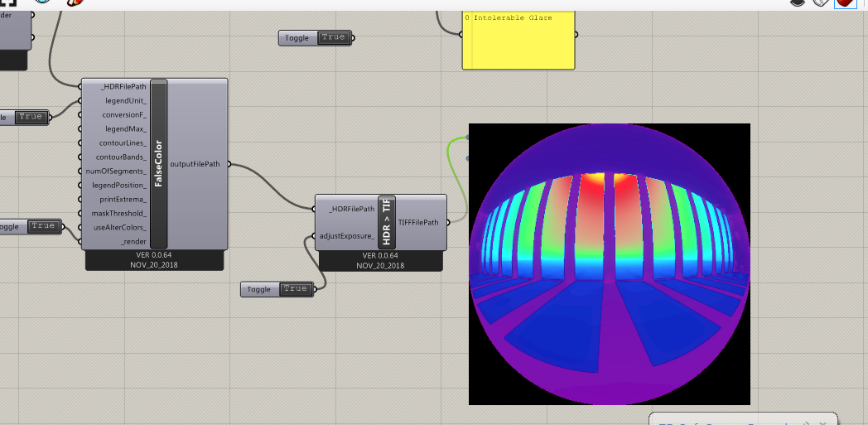Select the contourBands_ input
This screenshot has width=868, height=425.
point(121,157)
